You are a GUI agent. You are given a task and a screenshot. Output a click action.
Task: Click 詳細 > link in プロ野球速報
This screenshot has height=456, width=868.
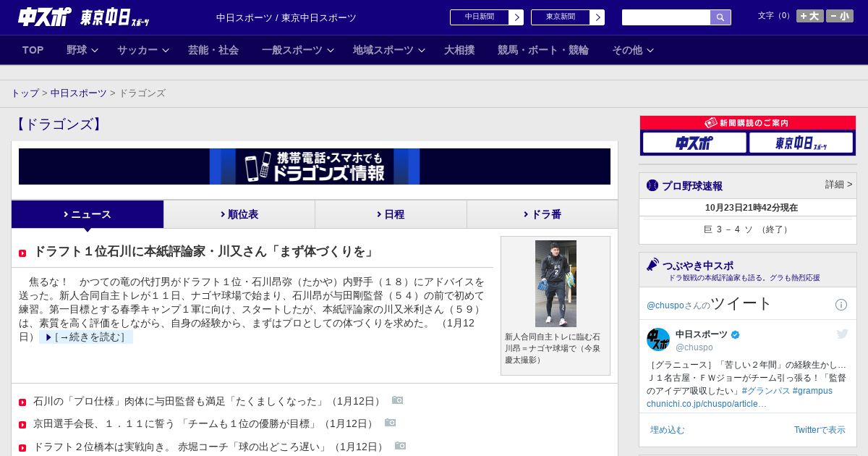[x=838, y=185]
